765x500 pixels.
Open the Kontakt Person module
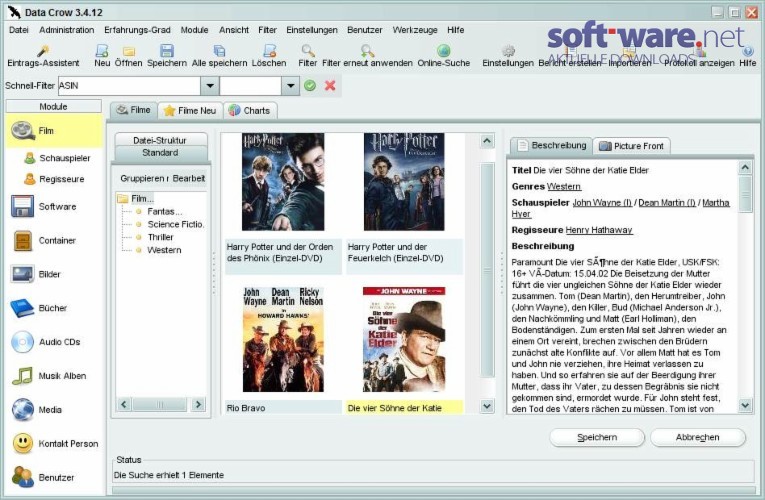click(55, 443)
